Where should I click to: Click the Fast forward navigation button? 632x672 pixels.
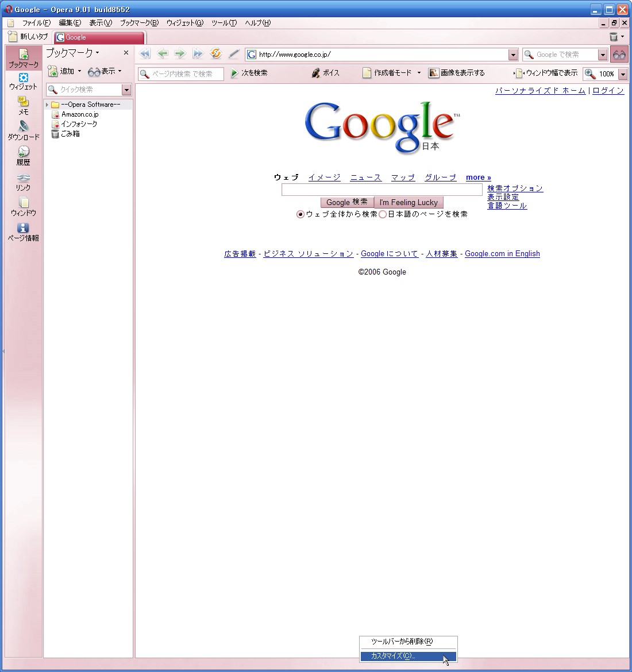(x=198, y=54)
